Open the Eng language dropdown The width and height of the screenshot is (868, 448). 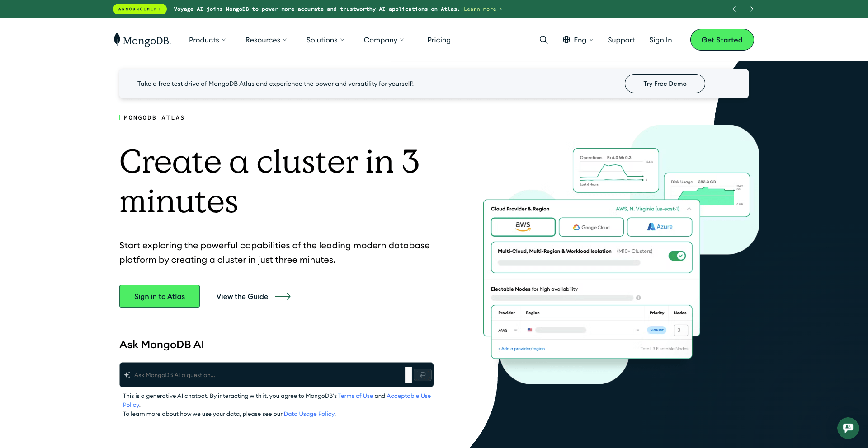coord(580,40)
